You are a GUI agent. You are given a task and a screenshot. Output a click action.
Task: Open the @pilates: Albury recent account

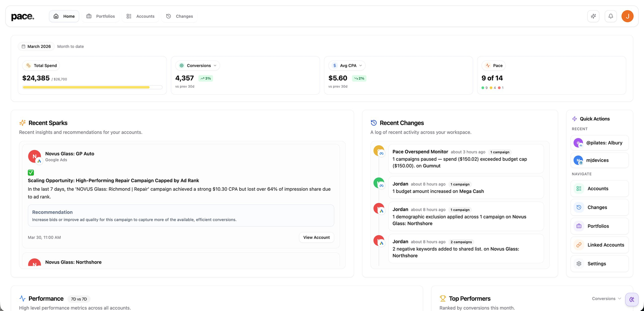[599, 143]
